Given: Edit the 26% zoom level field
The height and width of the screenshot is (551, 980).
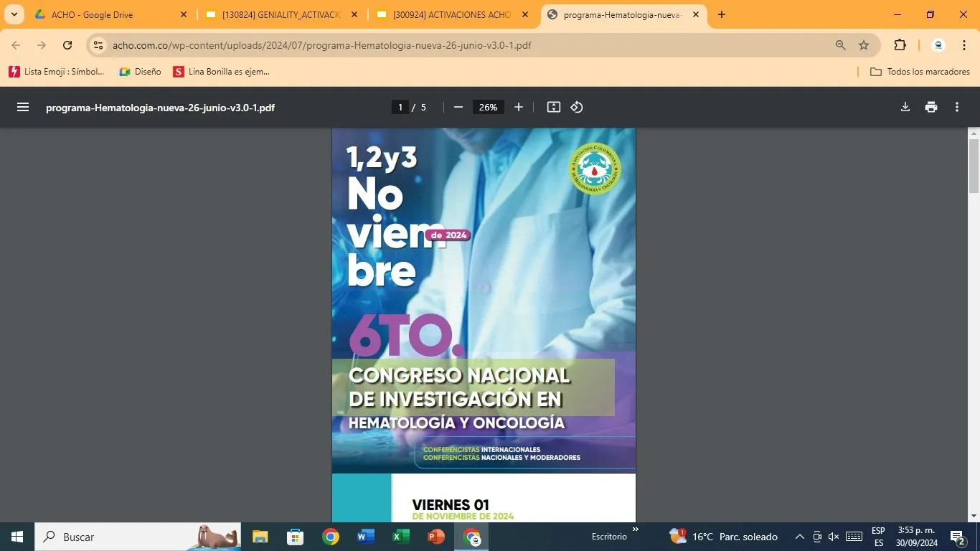Looking at the screenshot, I should coord(489,107).
